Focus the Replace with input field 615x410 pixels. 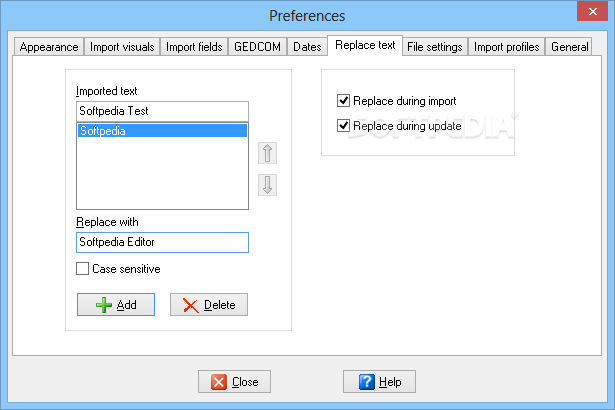coord(162,242)
